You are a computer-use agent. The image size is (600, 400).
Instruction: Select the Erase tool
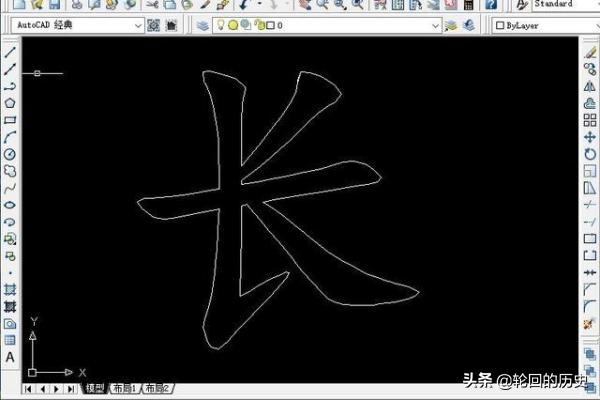tap(590, 52)
